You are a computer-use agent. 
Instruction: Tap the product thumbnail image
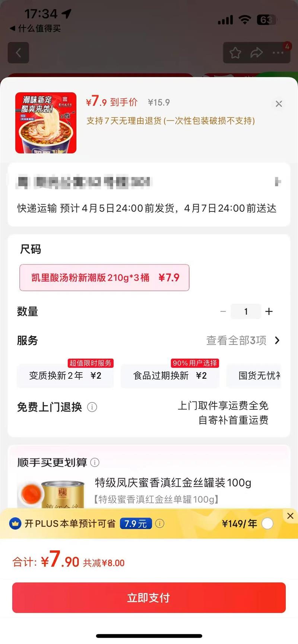(x=46, y=123)
